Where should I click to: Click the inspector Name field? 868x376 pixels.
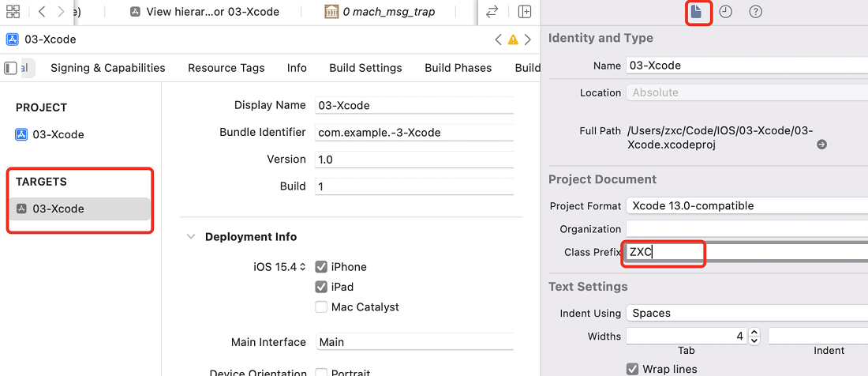[746, 66]
